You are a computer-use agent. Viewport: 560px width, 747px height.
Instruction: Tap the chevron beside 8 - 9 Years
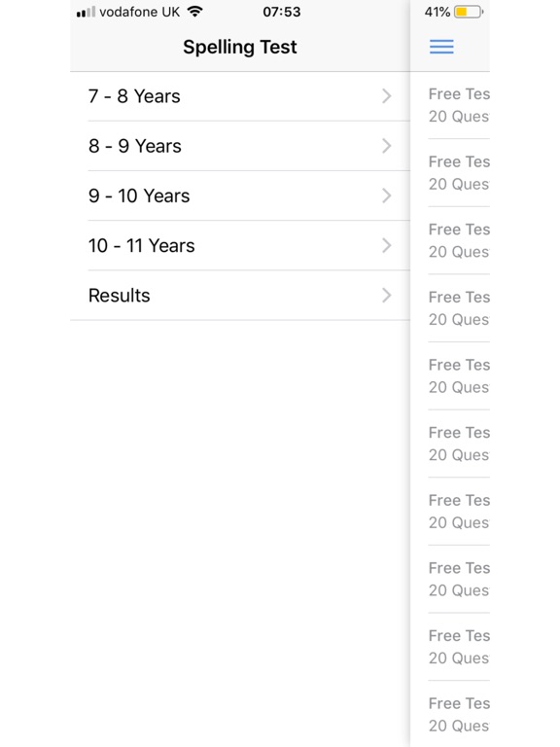(x=387, y=146)
